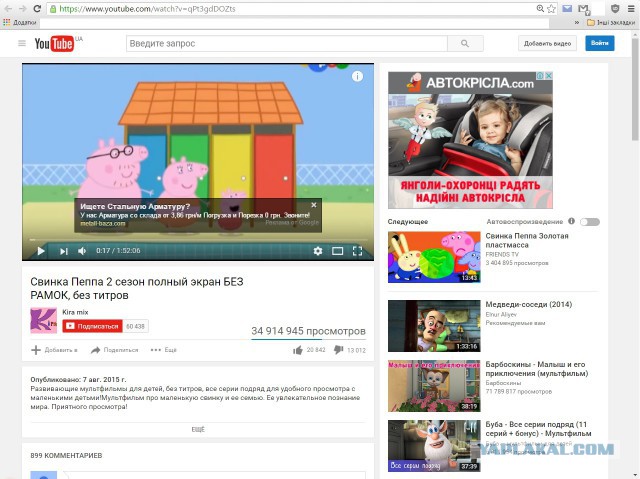Click the page vertical scrollbar
This screenshot has height=479, width=640.
pos(635,88)
